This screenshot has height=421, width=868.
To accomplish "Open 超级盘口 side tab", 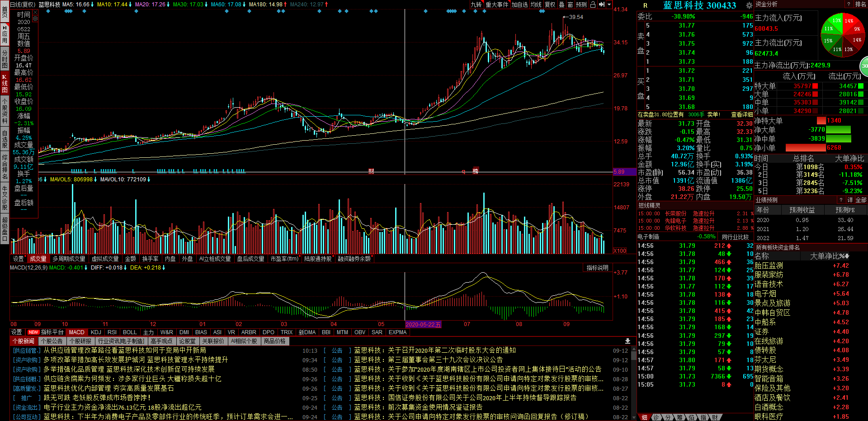I will (x=5, y=228).
